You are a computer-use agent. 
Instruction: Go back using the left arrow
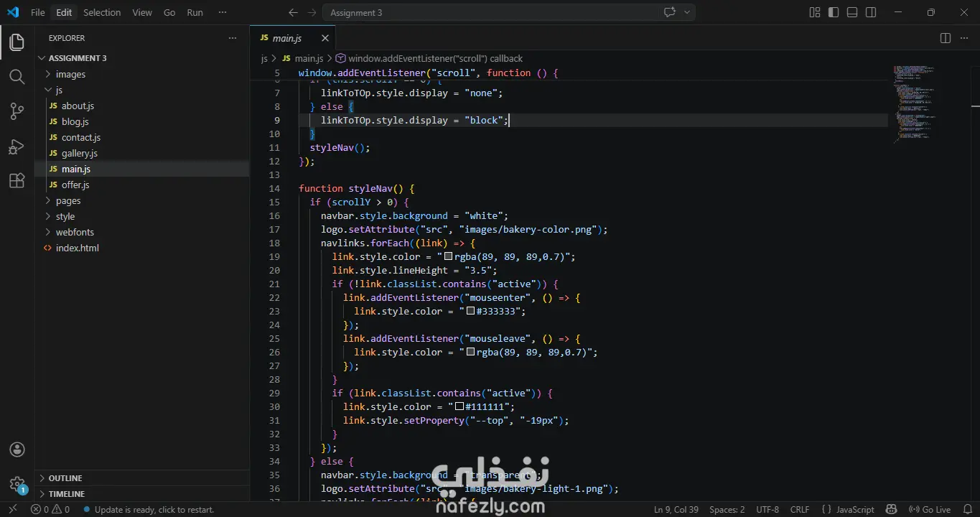[293, 12]
